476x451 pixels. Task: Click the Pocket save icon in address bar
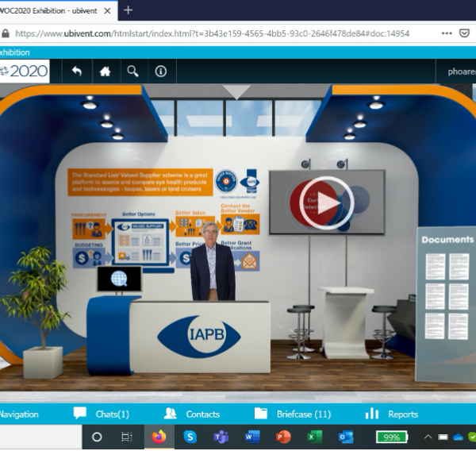(464, 33)
